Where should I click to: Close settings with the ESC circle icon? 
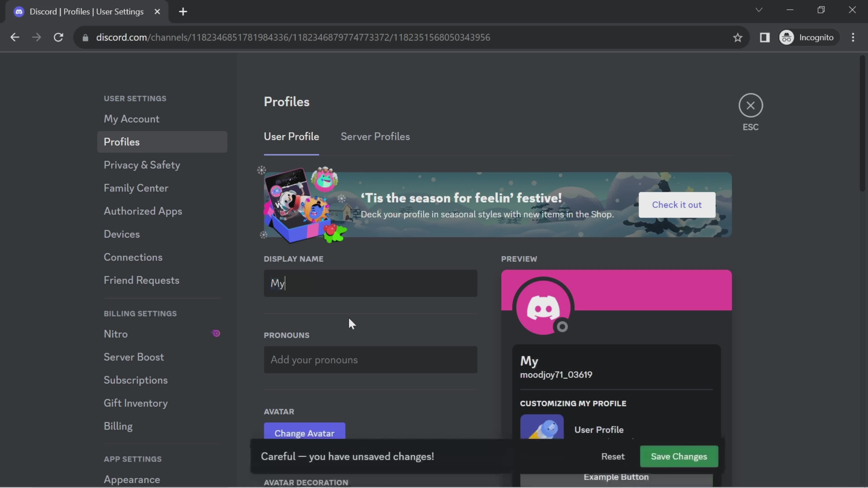(x=750, y=106)
